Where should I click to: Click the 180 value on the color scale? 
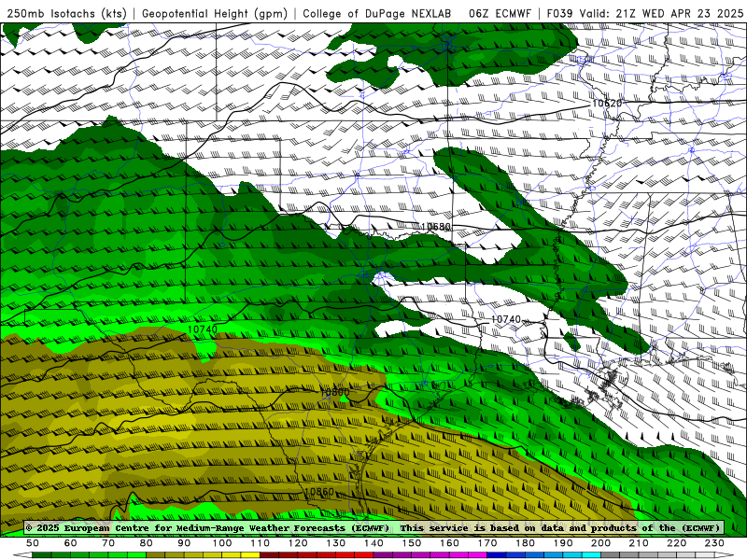coord(525,543)
